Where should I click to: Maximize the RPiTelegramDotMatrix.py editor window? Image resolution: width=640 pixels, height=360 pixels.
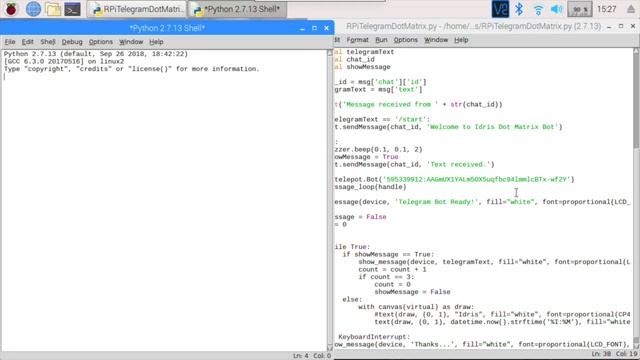(621, 26)
